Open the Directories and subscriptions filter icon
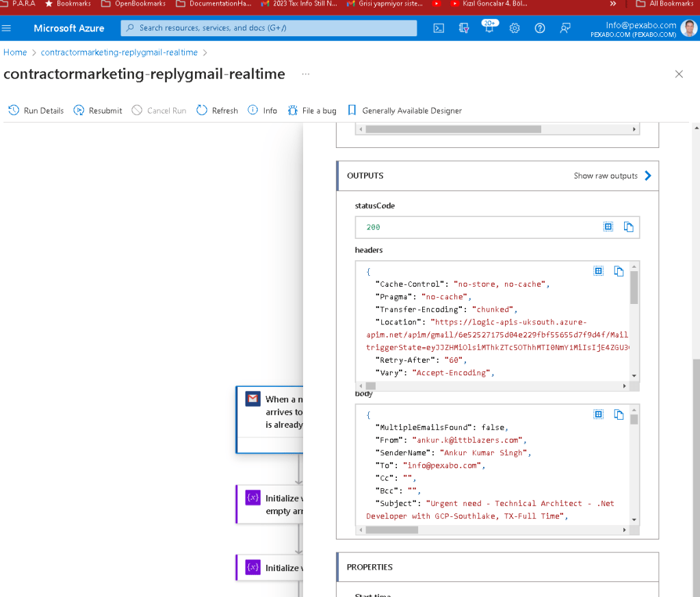This screenshot has width=700, height=597. [x=464, y=28]
